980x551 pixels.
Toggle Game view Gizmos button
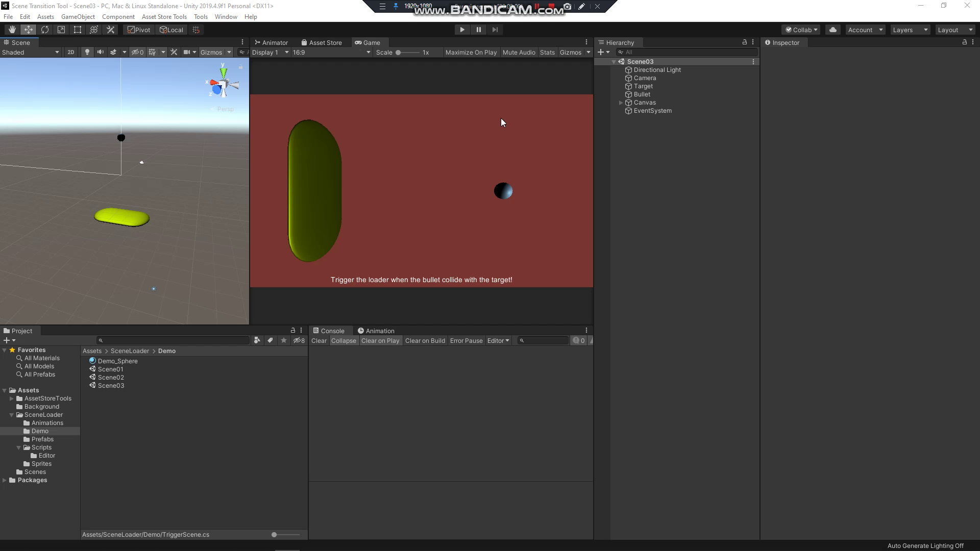570,52
